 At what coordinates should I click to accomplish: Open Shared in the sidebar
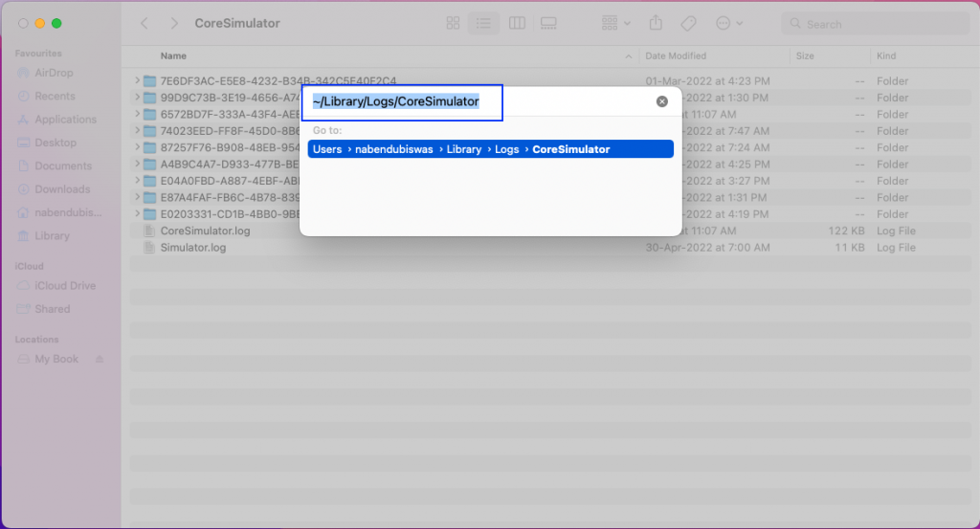click(52, 309)
